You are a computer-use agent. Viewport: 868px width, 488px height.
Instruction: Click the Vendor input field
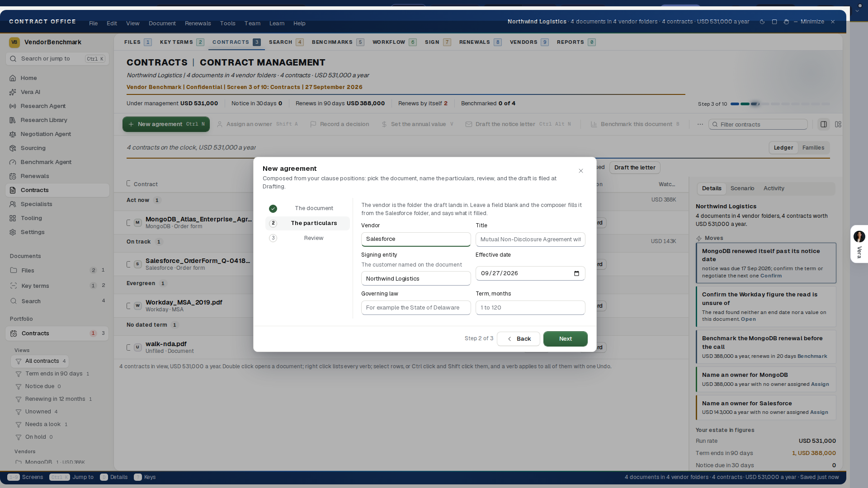(x=416, y=239)
